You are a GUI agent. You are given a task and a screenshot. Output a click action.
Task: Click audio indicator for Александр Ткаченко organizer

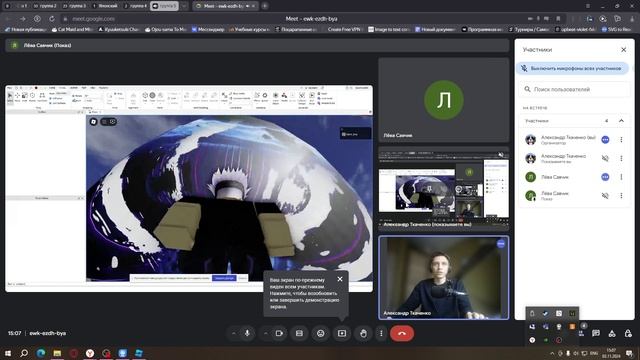(x=605, y=140)
